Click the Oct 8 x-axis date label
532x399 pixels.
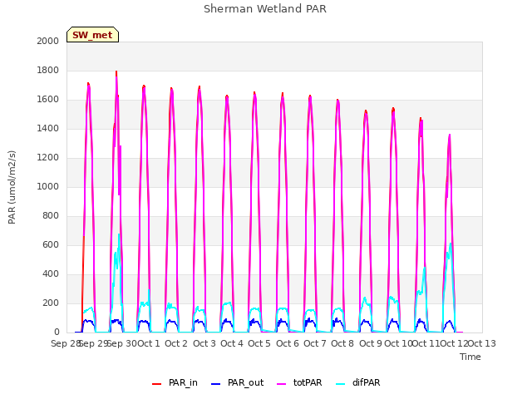tap(342, 343)
